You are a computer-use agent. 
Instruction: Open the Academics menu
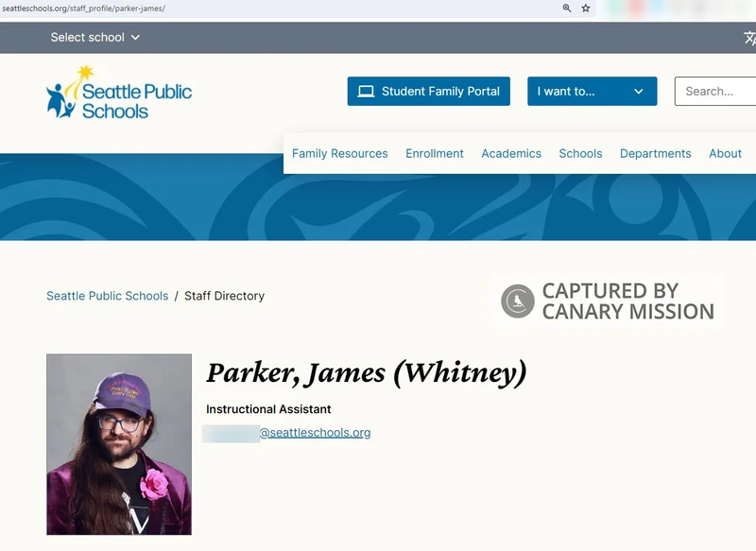pyautogui.click(x=511, y=153)
